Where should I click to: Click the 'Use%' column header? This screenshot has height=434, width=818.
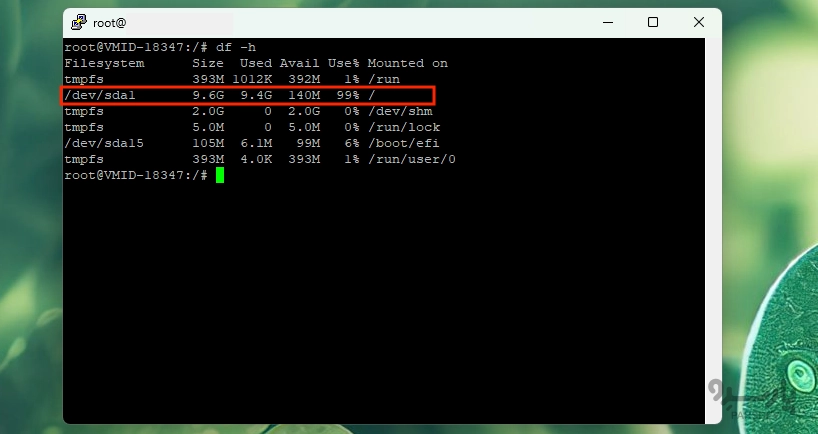click(x=343, y=64)
